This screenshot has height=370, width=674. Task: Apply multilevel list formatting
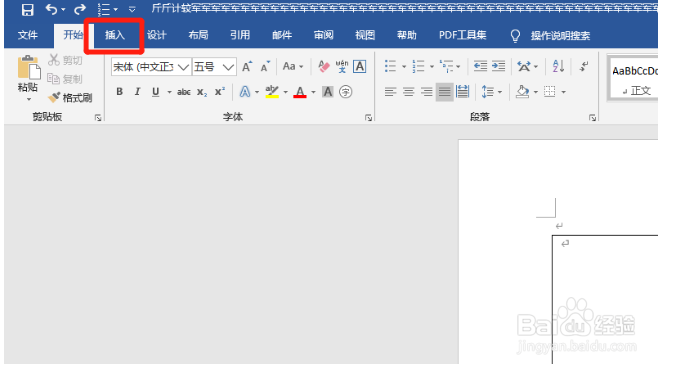point(447,66)
